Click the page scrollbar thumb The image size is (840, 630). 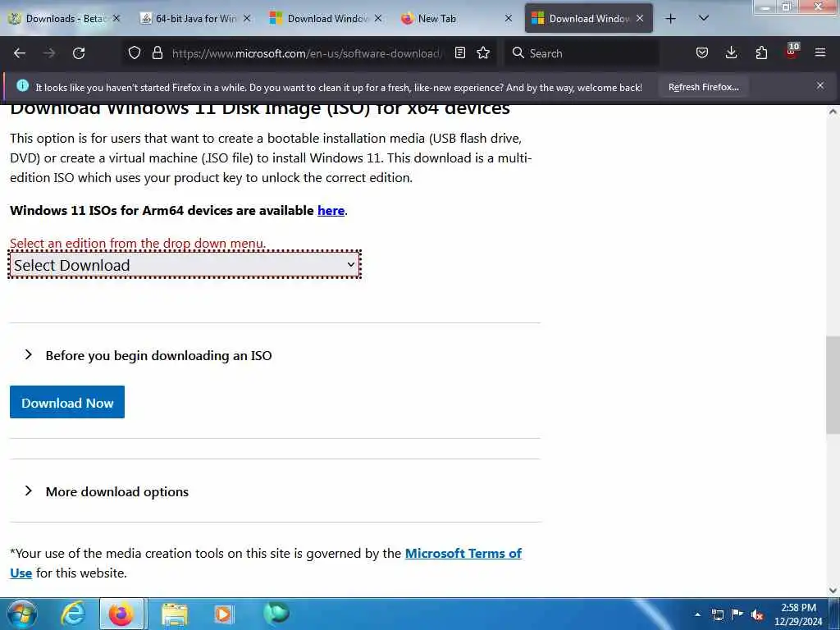coord(833,385)
